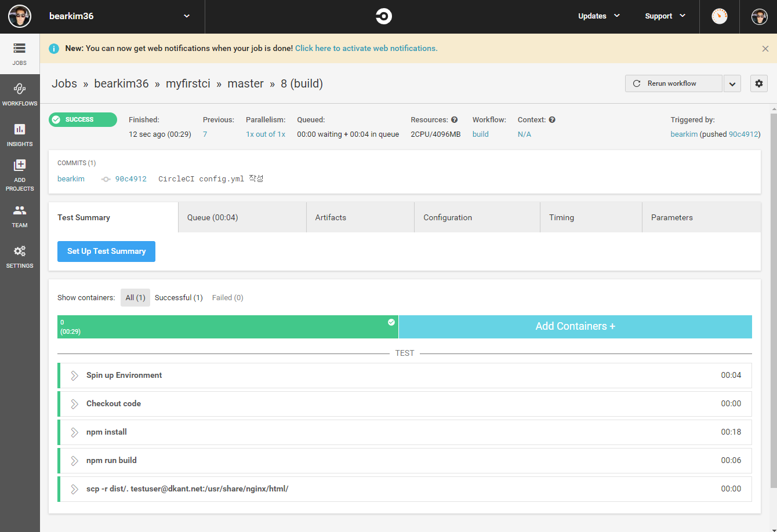
Task: Open bearkim under Triggered by
Action: 684,134
